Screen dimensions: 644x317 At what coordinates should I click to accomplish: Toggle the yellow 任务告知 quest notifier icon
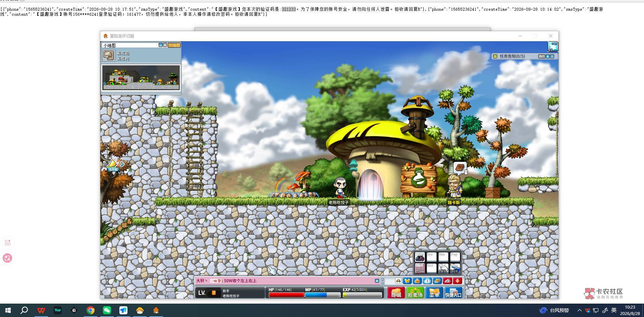tap(495, 56)
